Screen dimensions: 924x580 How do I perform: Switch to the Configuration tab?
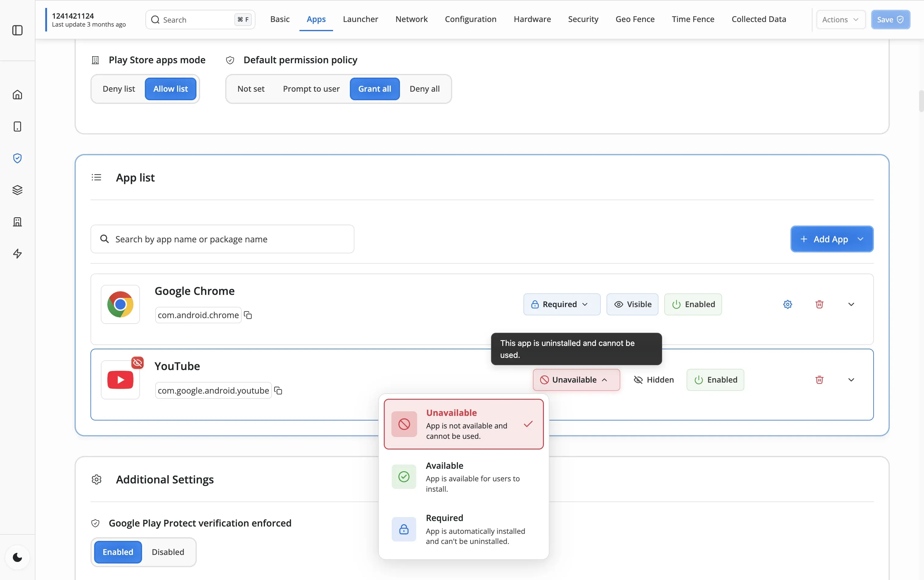471,19
